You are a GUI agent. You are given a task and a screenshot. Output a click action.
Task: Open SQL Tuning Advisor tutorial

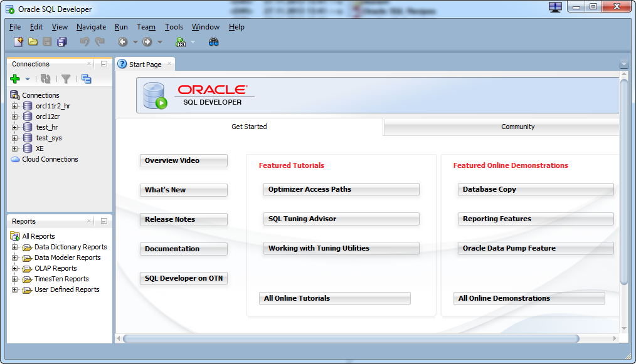click(341, 219)
